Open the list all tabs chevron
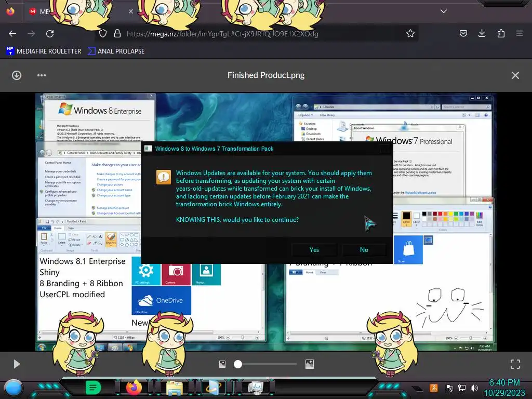The image size is (532, 399). (x=444, y=11)
